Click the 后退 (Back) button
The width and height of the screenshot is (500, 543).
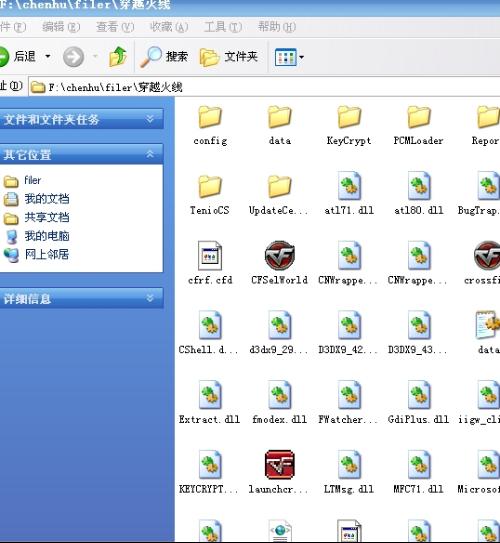tap(17, 56)
